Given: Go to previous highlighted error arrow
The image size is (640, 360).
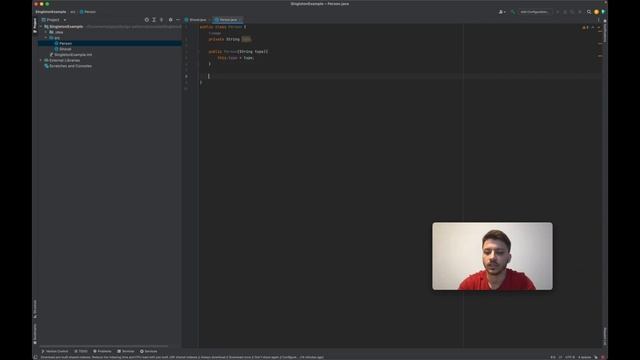Looking at the screenshot, I should 593,28.
